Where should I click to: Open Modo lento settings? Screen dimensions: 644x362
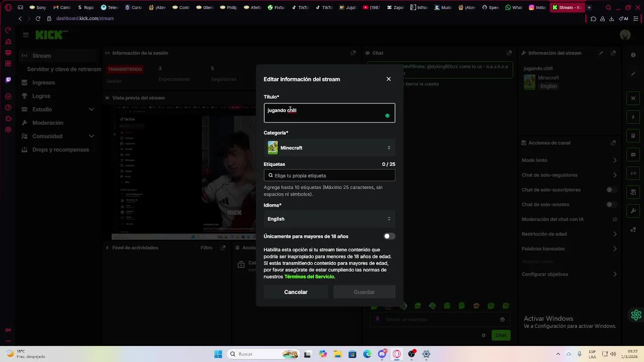click(569, 160)
